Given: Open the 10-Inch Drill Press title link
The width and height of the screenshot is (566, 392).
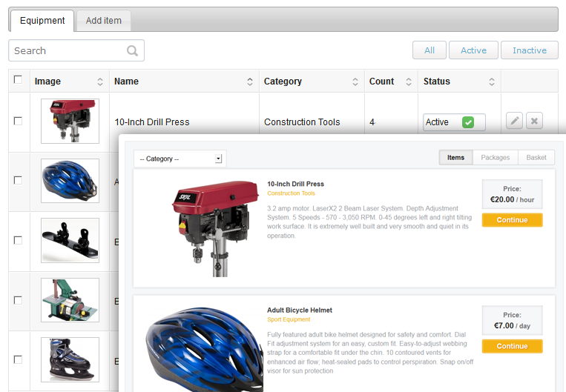Looking at the screenshot, I should coord(295,184).
